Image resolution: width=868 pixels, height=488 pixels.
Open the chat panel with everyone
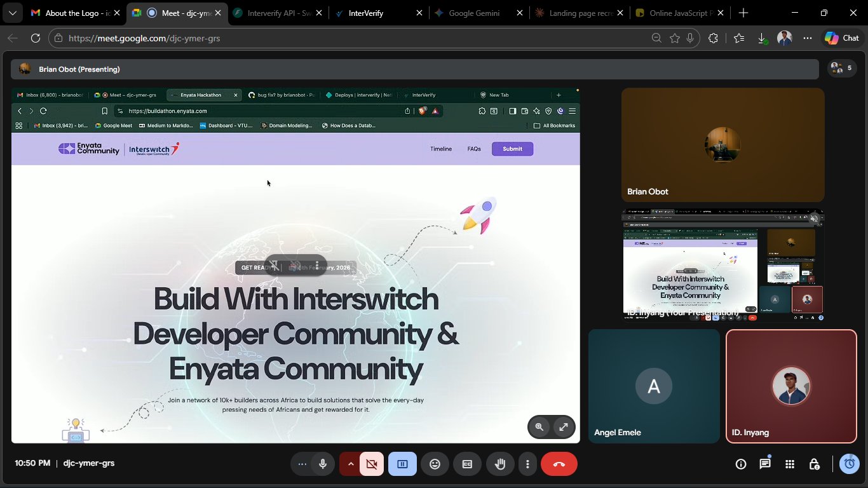tap(765, 464)
